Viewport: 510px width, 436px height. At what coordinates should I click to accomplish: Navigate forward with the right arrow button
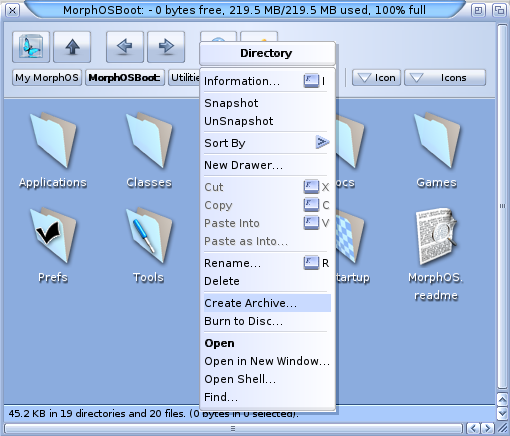coord(166,47)
